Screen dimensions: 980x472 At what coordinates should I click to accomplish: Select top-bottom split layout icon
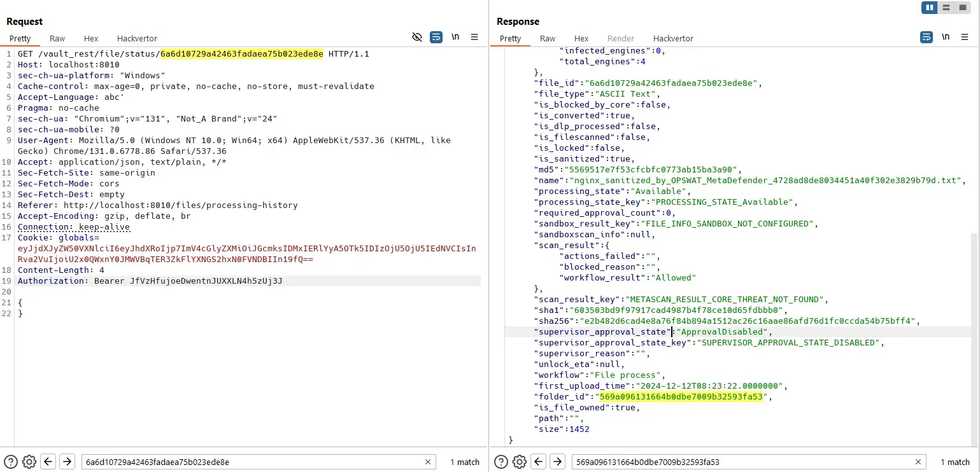[x=946, y=8]
